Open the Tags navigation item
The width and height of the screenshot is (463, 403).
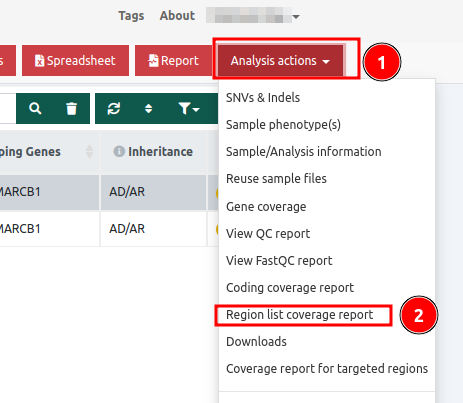[131, 16]
